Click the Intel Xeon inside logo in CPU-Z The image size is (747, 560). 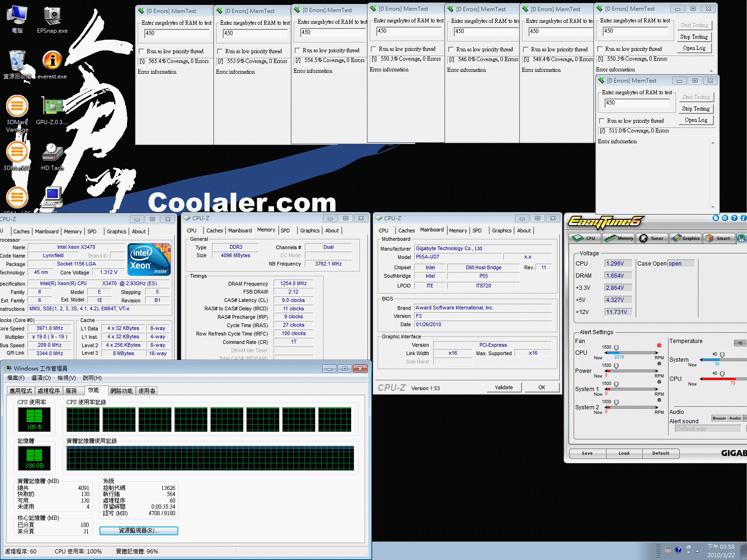click(x=149, y=259)
